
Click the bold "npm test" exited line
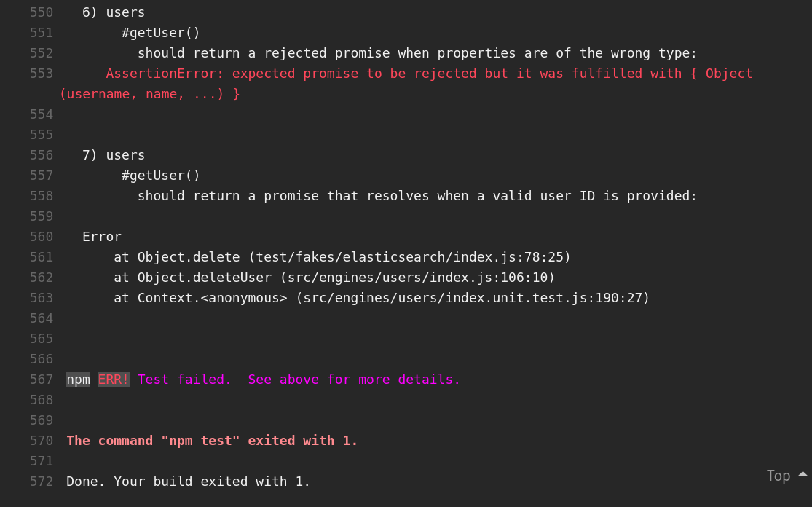point(212,441)
